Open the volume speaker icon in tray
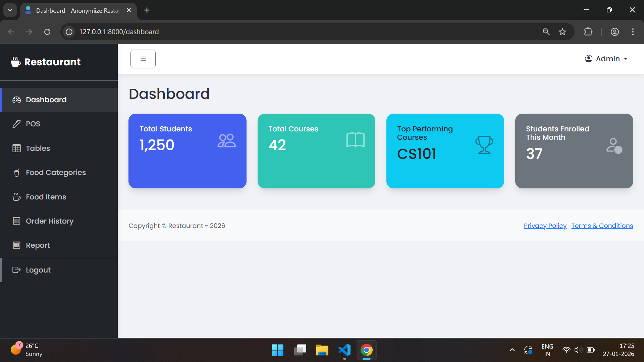This screenshot has height=362, width=644. 578,350
